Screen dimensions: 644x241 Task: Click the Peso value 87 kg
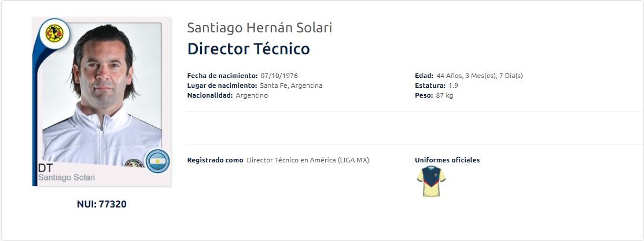[x=444, y=95]
